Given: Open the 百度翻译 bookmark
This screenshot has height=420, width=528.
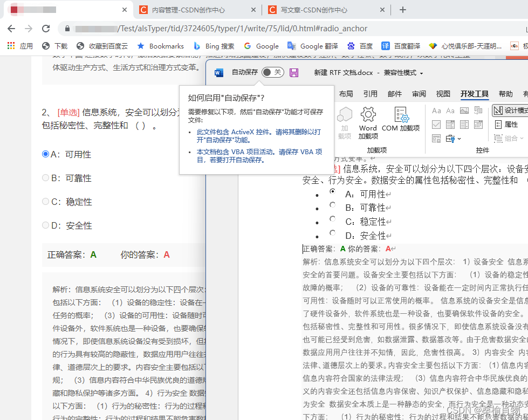Looking at the screenshot, I should click(x=401, y=46).
